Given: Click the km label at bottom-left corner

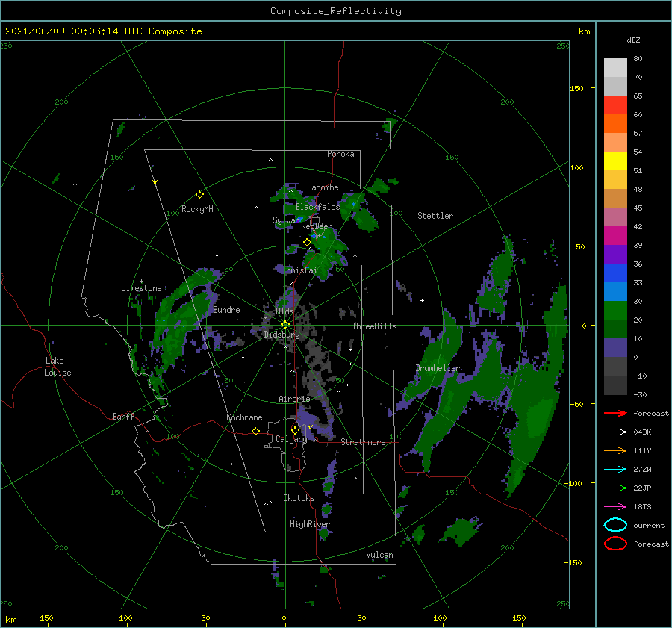Looking at the screenshot, I should coord(10,620).
